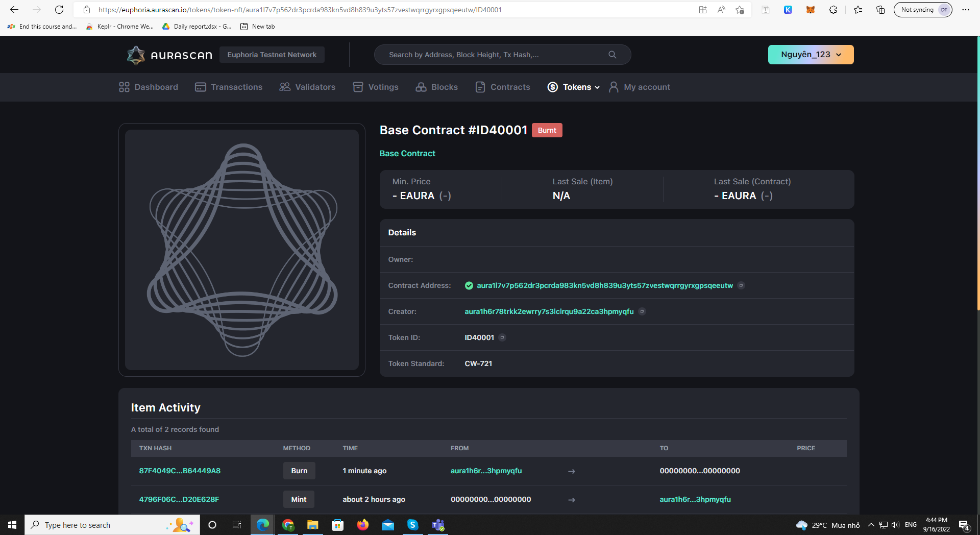Copy Token ID using the copy icon

point(502,337)
